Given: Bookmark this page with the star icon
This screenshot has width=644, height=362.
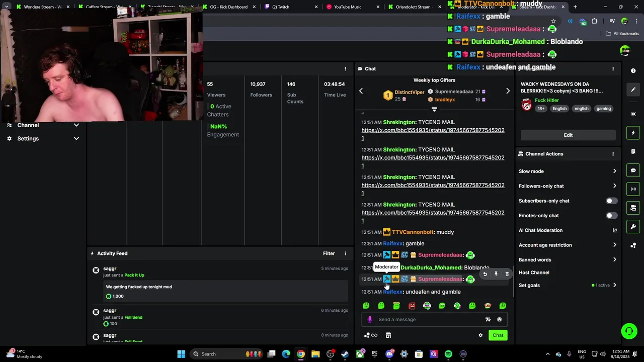Looking at the screenshot, I should coord(553,21).
